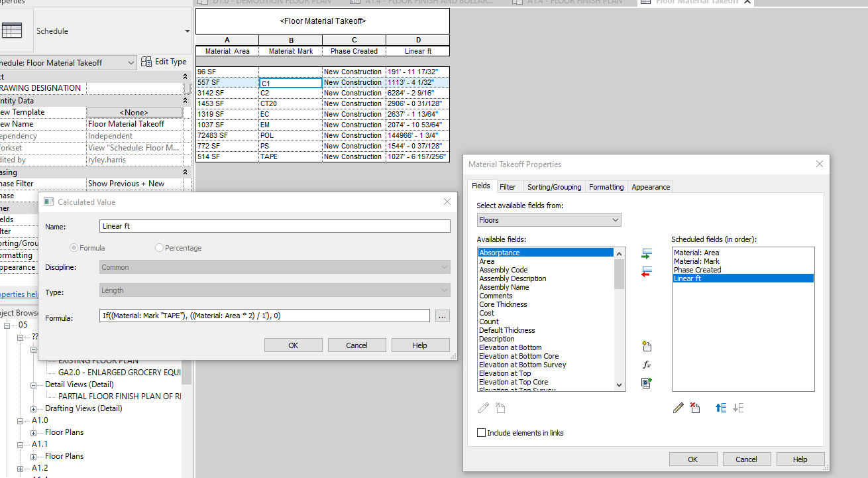Expand Drafting Views (Detail) in Project Browser
Viewport: 868px width, 478px height.
point(34,408)
